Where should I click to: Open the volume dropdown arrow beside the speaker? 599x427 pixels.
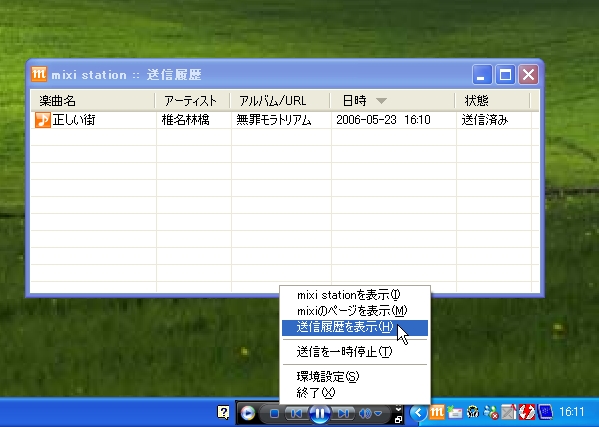[x=378, y=414]
